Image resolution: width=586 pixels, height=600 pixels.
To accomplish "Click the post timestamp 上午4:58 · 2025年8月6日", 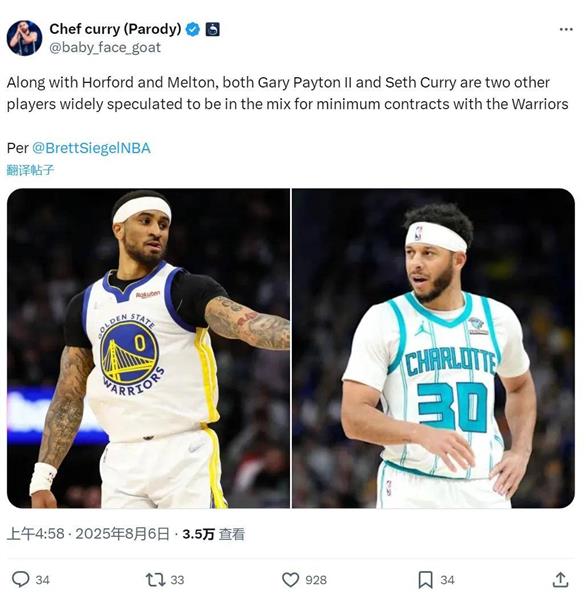I will coord(88,534).
